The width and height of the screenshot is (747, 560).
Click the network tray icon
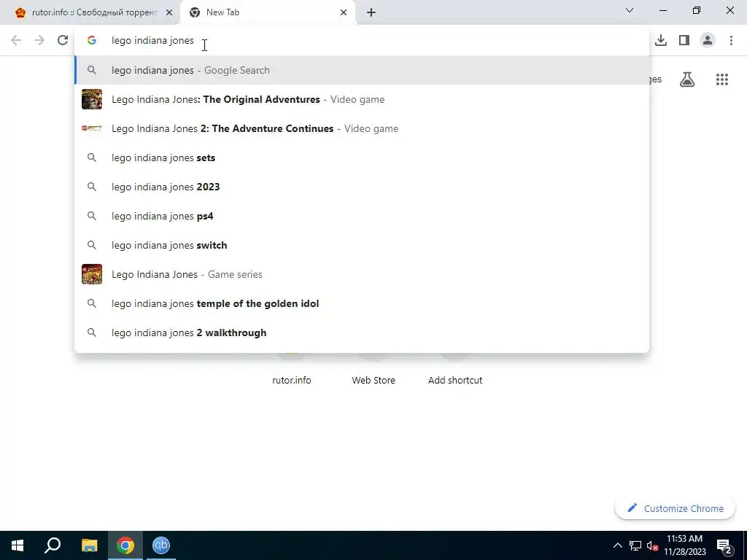tap(635, 545)
